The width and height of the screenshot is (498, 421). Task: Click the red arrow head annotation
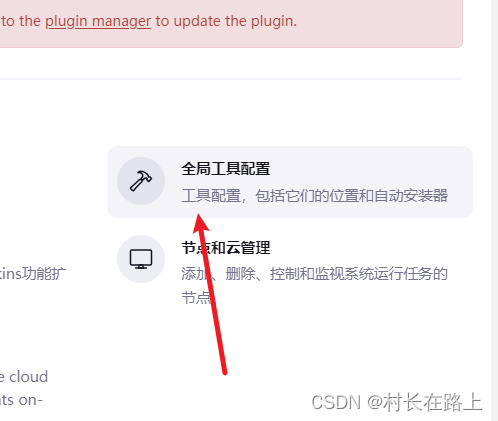[200, 223]
